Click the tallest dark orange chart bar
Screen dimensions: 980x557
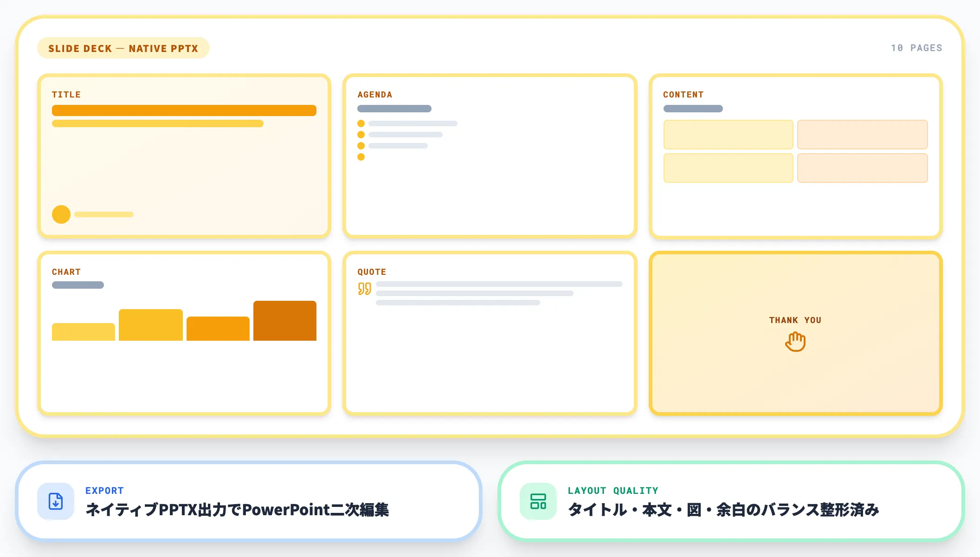[285, 321]
